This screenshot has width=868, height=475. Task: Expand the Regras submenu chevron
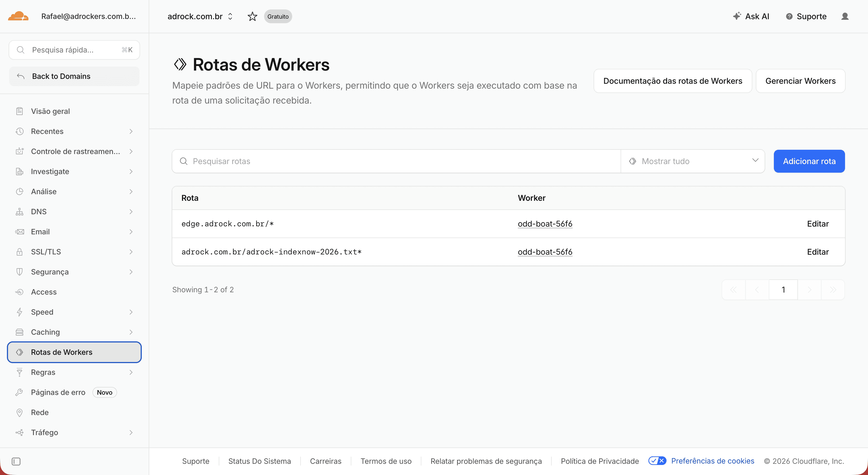pyautogui.click(x=131, y=372)
